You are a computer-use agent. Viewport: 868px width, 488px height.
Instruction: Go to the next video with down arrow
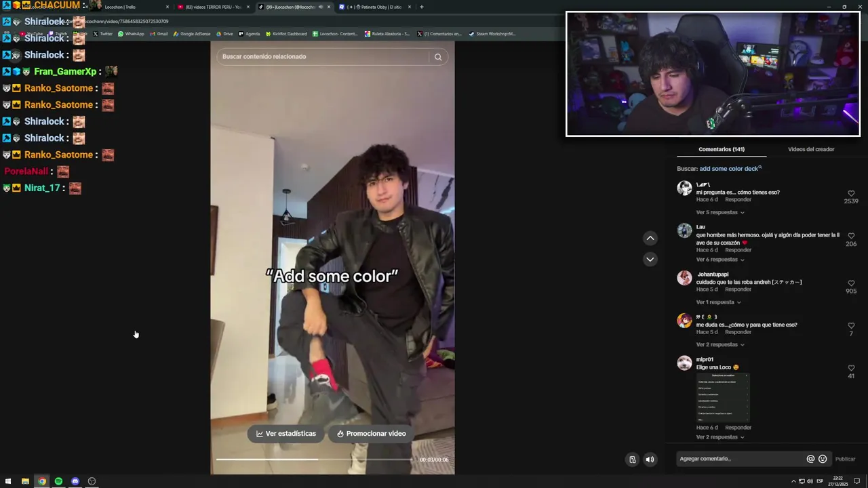[x=650, y=259]
